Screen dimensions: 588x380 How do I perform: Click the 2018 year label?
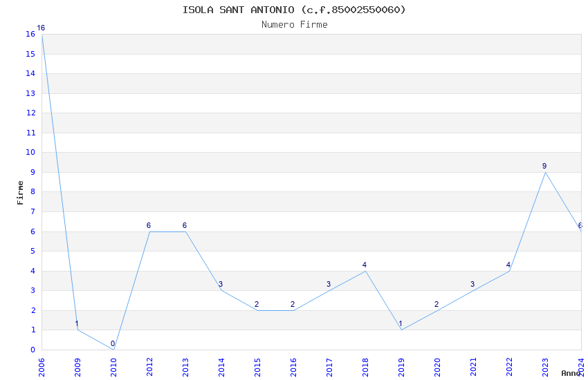(365, 368)
